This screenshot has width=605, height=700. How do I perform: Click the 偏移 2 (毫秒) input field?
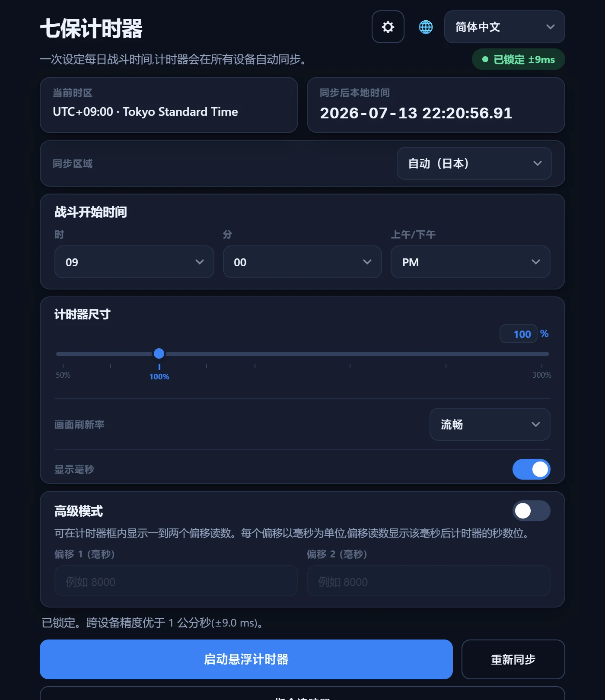428,581
